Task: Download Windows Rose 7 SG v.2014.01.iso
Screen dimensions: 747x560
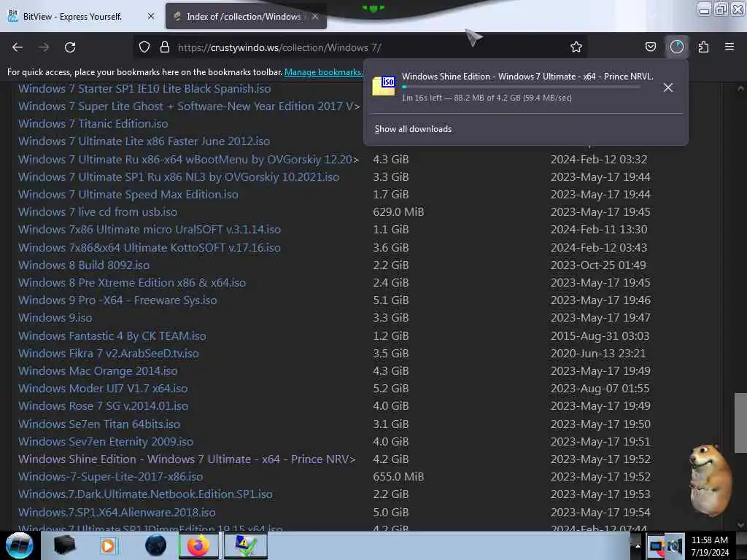Action: [103, 406]
